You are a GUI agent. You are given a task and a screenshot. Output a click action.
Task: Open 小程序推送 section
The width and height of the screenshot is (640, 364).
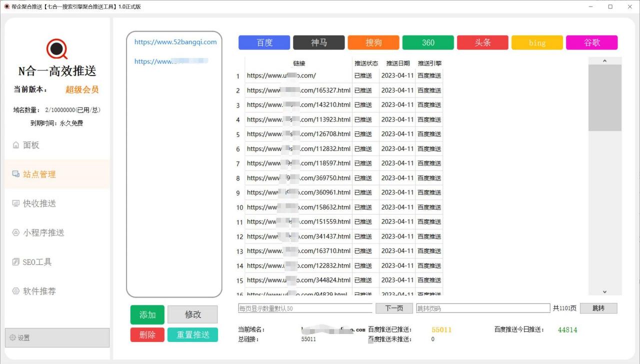57,232
